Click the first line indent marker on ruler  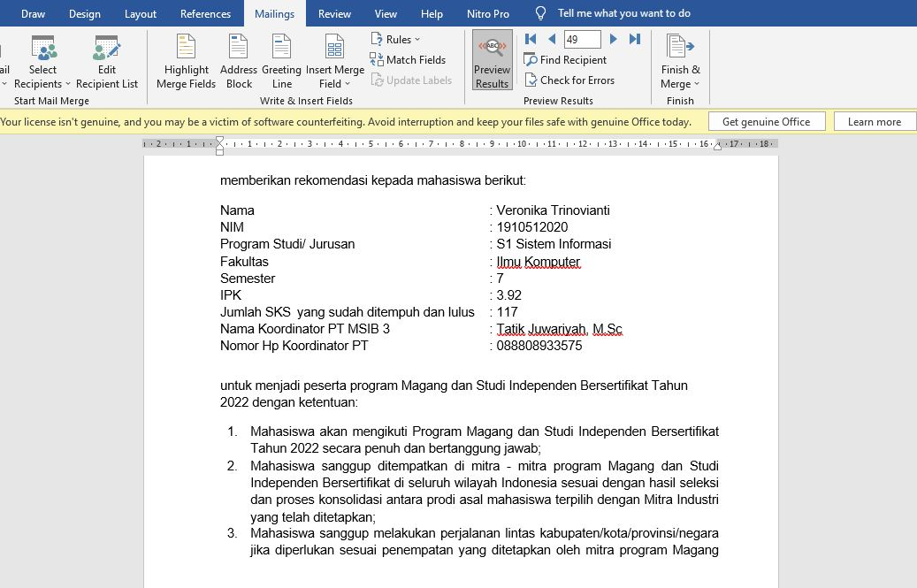pos(219,141)
